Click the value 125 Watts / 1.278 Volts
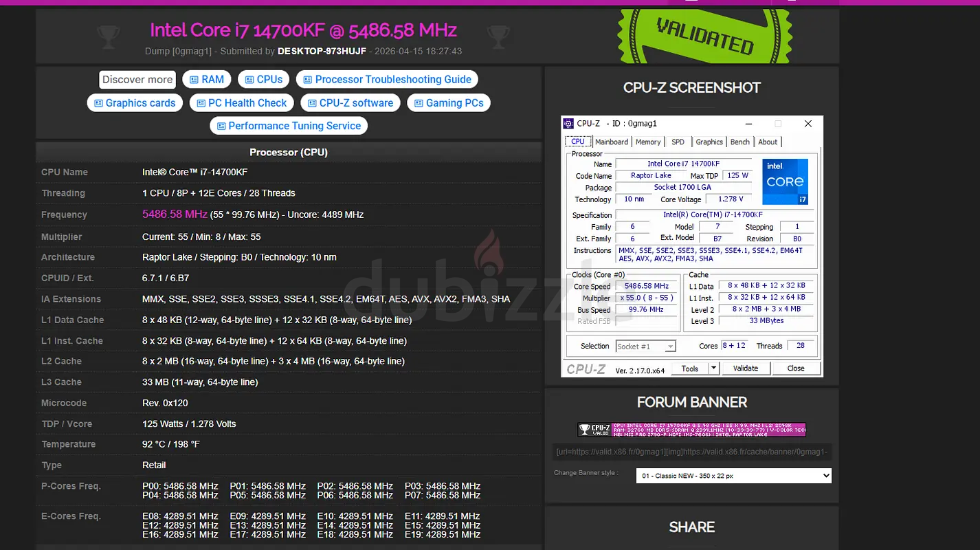Screen dimensions: 980x550 pos(189,423)
